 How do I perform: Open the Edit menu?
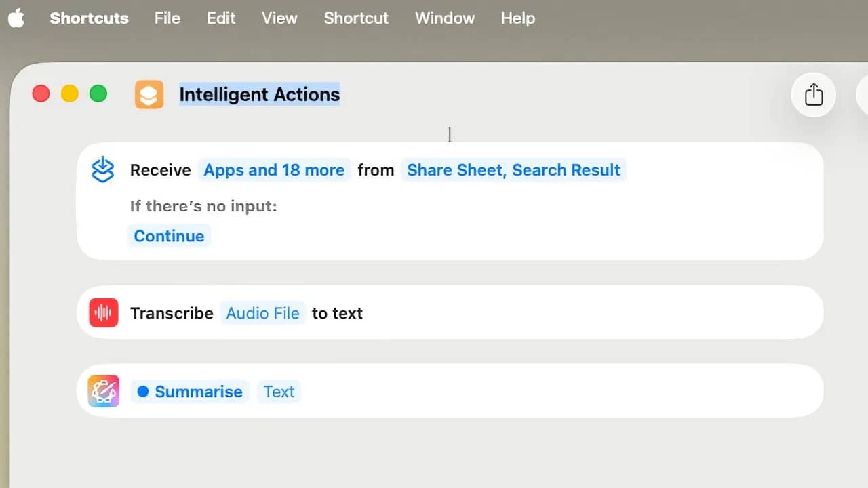[x=221, y=18]
